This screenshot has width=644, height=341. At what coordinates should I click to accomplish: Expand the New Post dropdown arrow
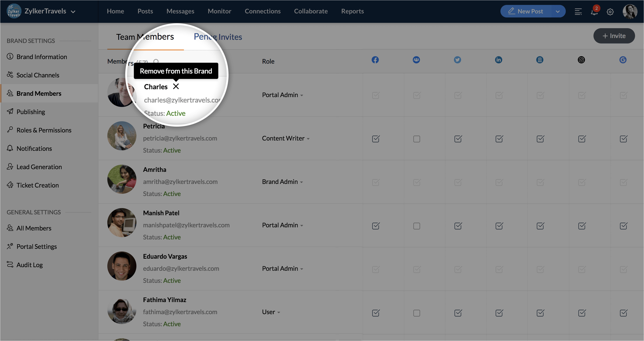coord(557,11)
